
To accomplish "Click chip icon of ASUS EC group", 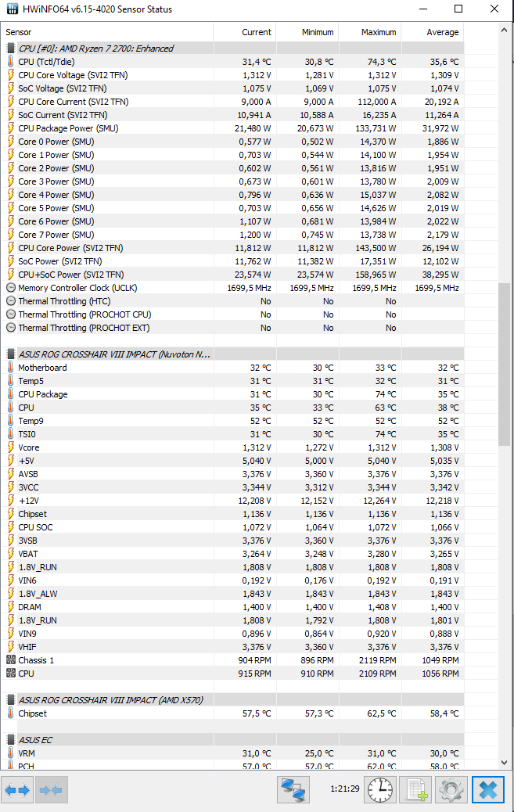I will pyautogui.click(x=10, y=740).
